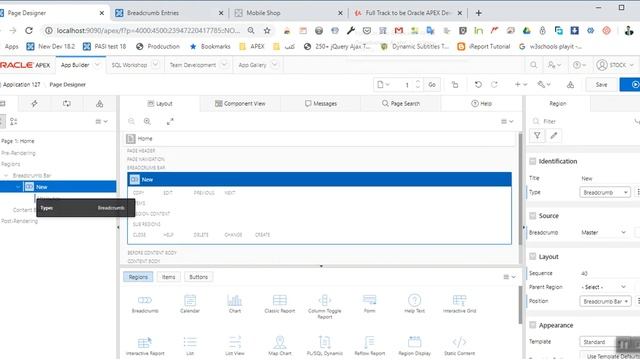
Task: Open the layout pane menu icon
Action: pos(507,121)
